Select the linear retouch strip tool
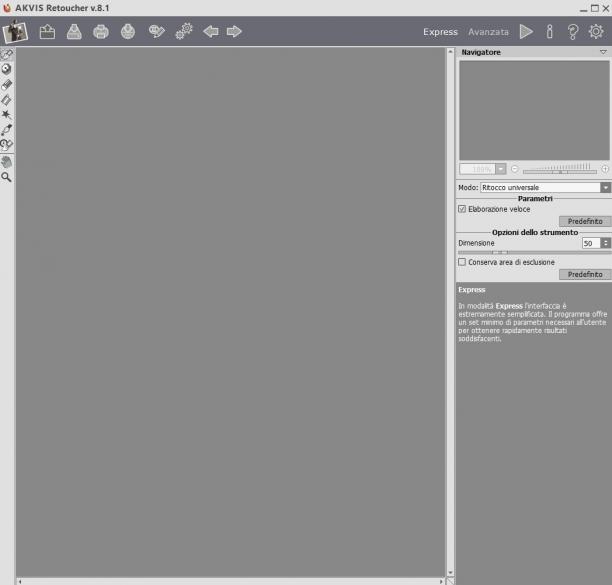 [6, 100]
